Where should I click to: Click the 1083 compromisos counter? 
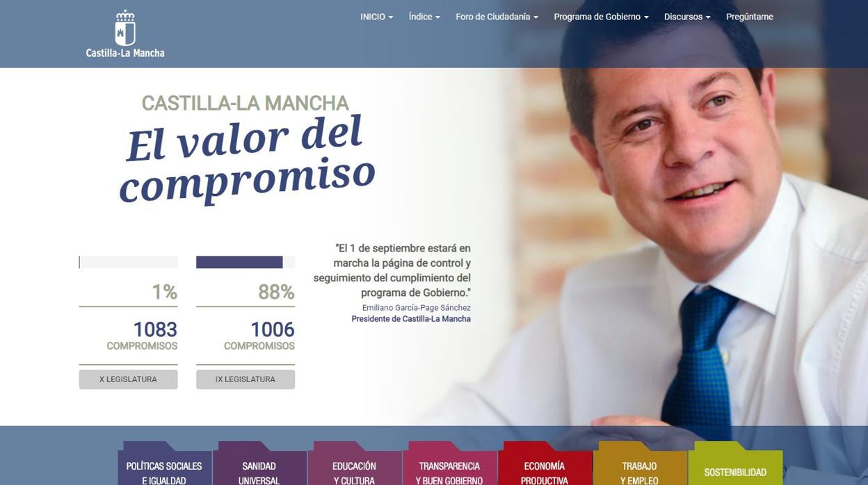click(142, 335)
